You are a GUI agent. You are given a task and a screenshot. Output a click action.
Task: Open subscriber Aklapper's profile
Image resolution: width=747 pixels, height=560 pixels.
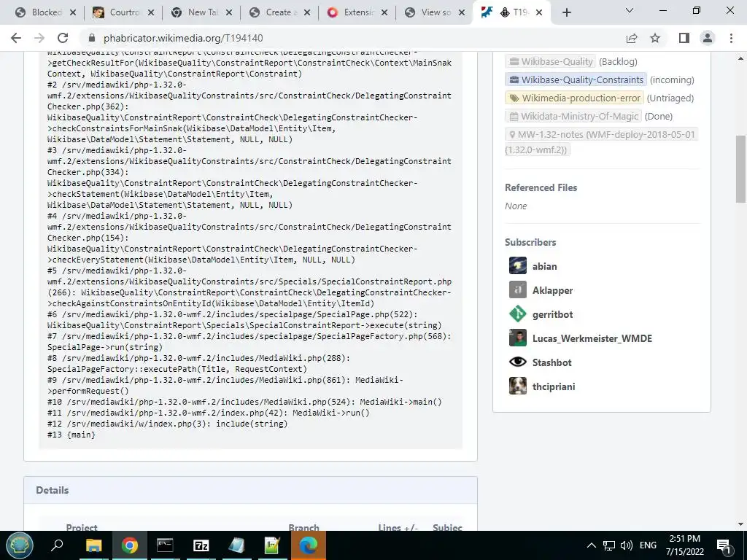(553, 290)
